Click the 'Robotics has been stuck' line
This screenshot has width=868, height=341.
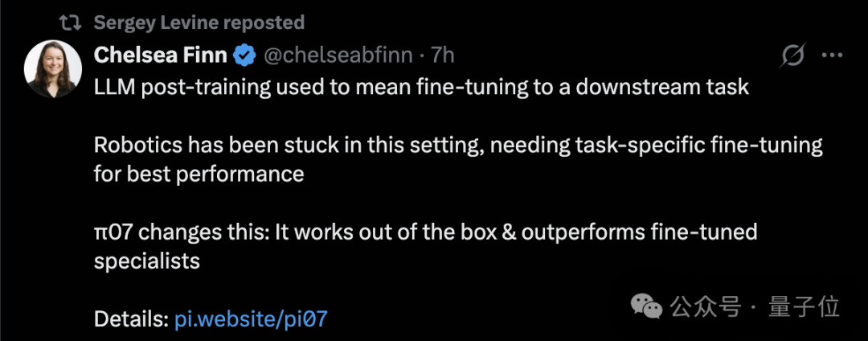tap(458, 146)
